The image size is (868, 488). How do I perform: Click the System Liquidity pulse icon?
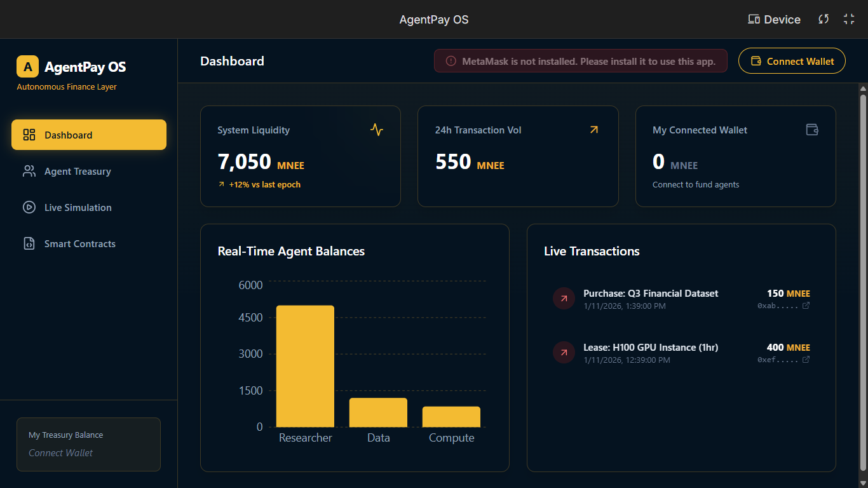point(377,130)
